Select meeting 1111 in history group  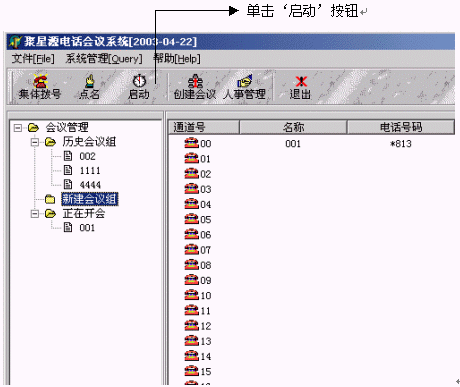point(90,171)
